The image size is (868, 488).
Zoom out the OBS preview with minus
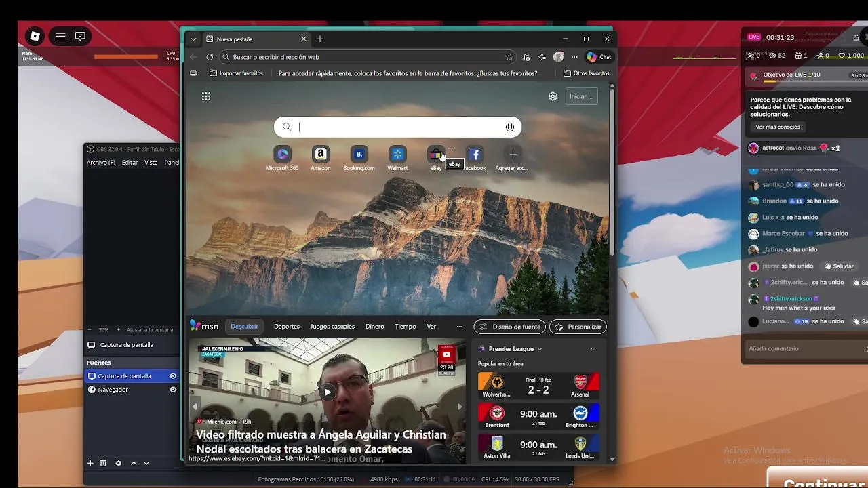click(90, 329)
